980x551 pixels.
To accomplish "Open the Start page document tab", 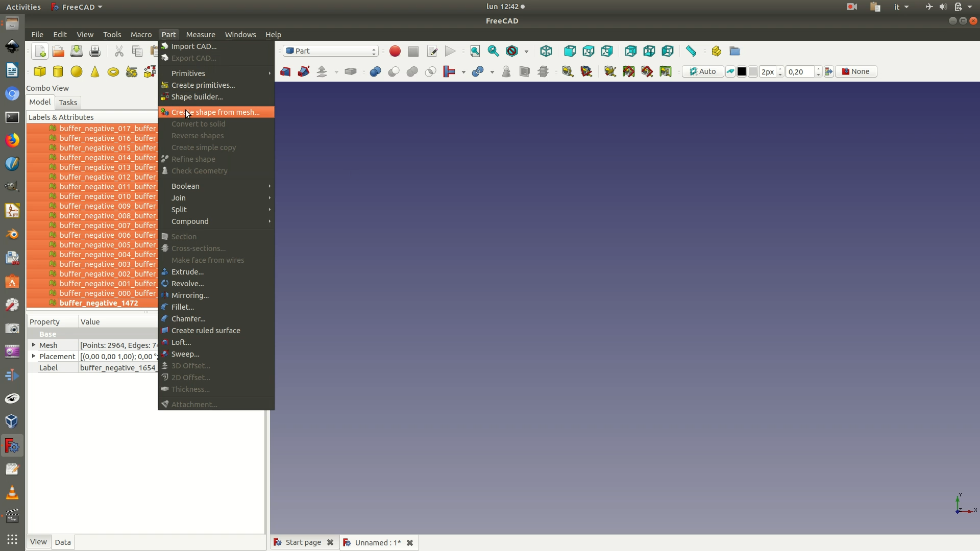I will click(x=303, y=542).
